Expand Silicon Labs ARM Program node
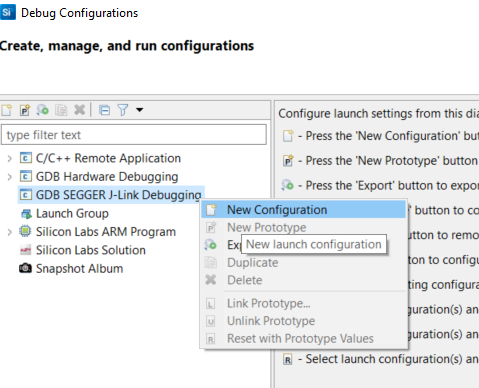Image resolution: width=479 pixels, height=388 pixels. pos(10,232)
